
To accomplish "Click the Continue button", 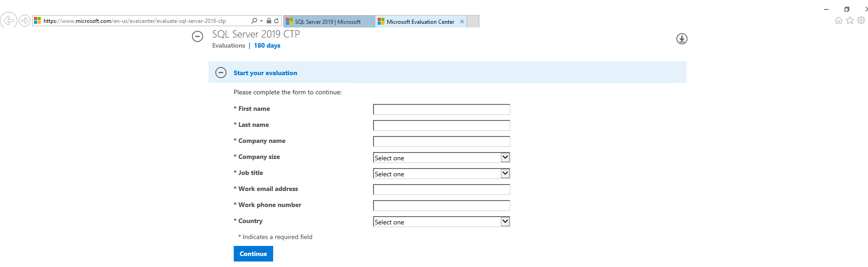I will [253, 254].
